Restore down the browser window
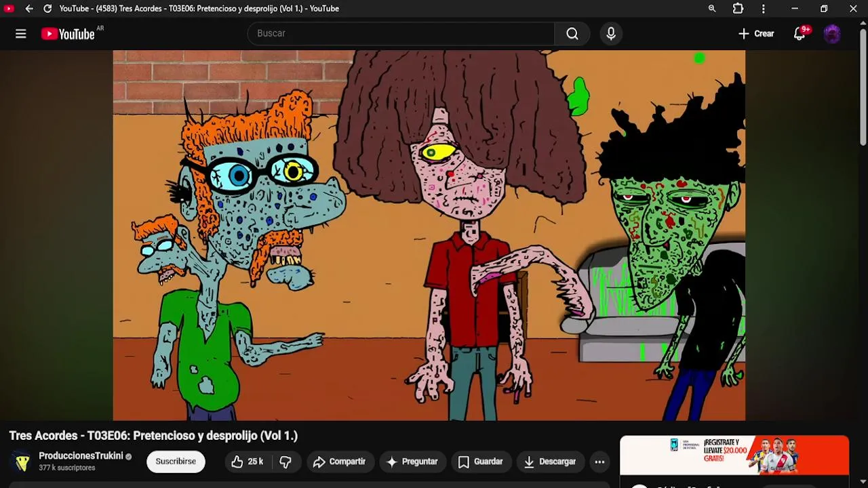This screenshot has width=868, height=488. click(x=824, y=9)
